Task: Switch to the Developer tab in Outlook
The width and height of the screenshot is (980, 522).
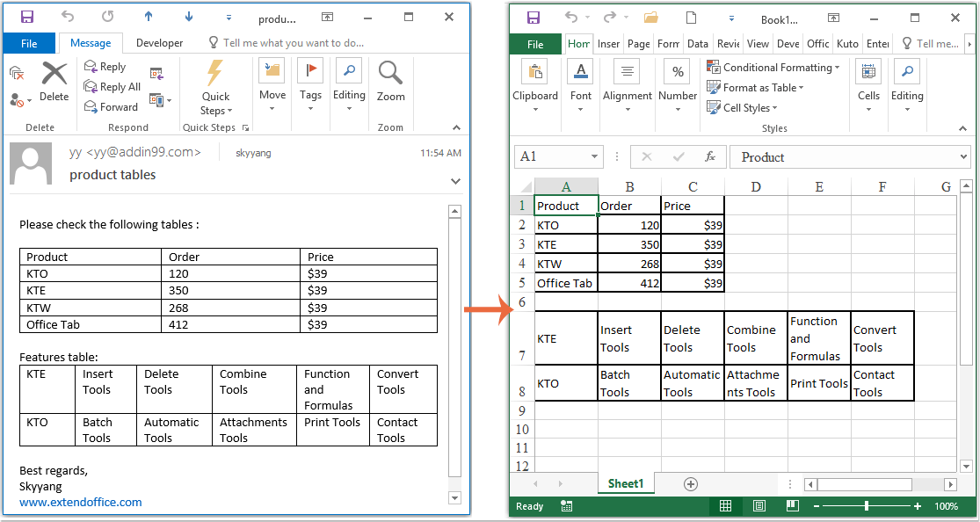Action: point(159,43)
